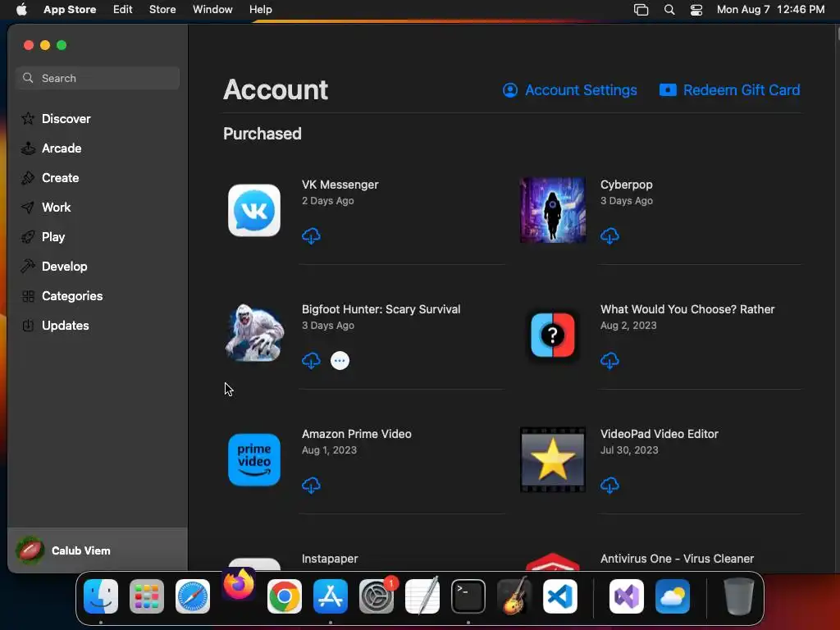The width and height of the screenshot is (840, 630).
Task: Open VideoPad star app icon
Action: (552, 459)
